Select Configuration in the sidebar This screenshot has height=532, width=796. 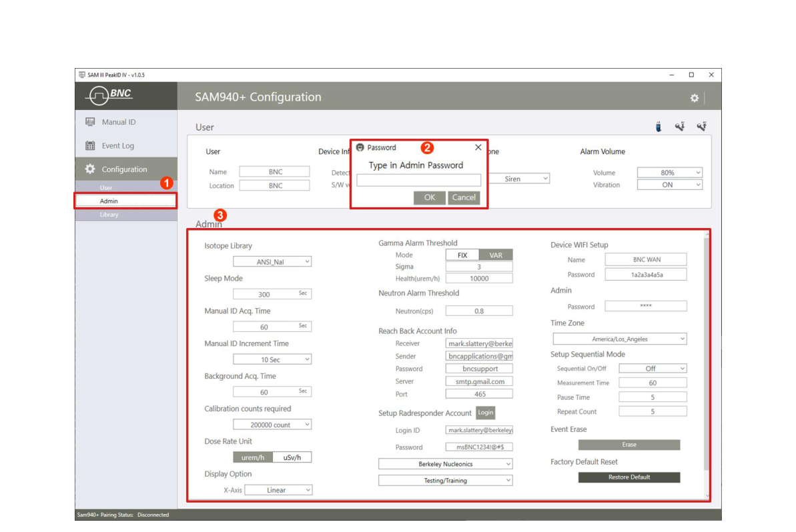[x=126, y=169]
